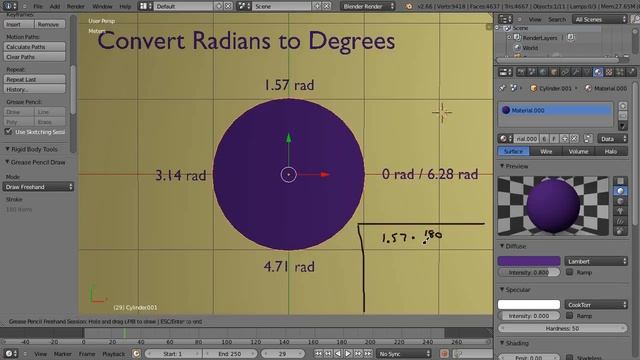Remove the selected material slot
The width and height of the screenshot is (640, 360).
pos(622,116)
